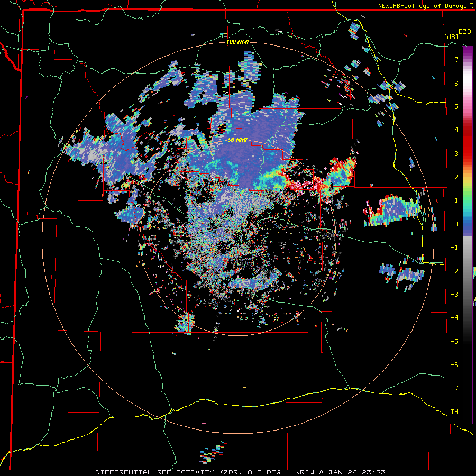
Task: Click the -4 value on the color scale
Action: (x=454, y=317)
